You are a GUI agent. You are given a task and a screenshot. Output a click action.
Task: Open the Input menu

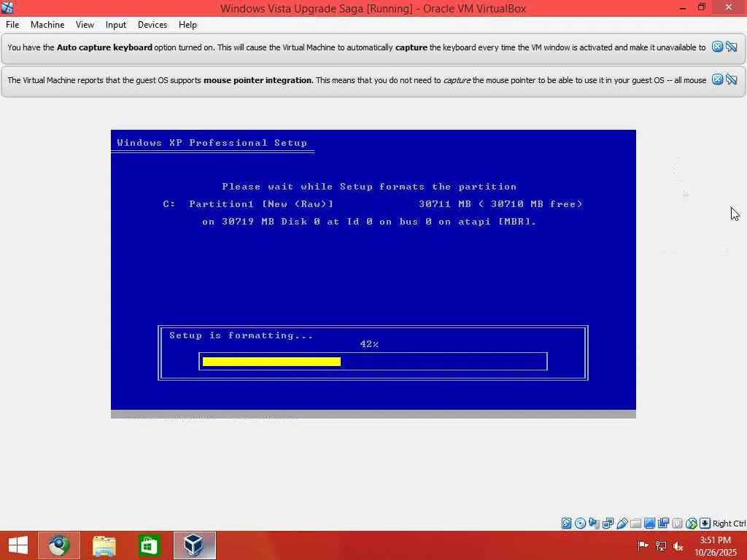[x=116, y=25]
